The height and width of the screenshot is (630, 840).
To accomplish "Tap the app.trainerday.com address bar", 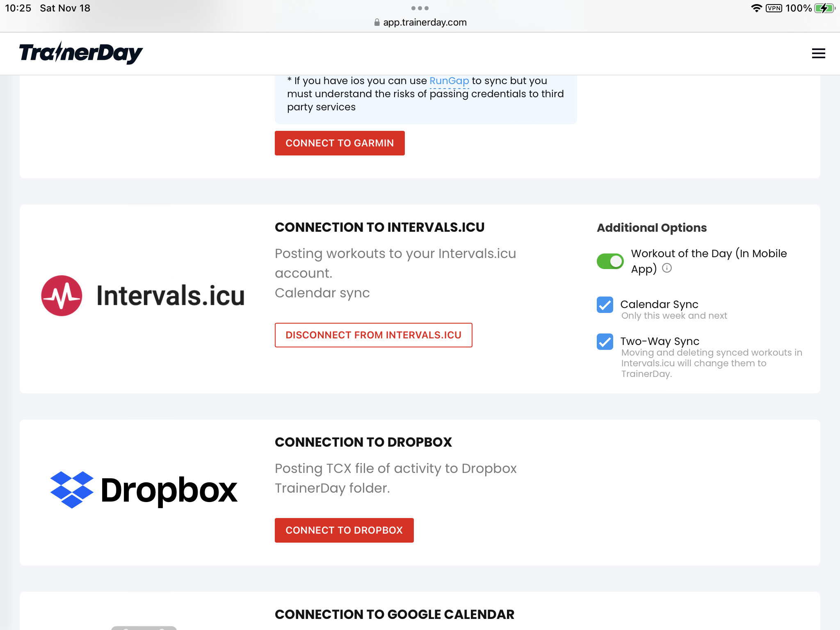I will point(420,23).
